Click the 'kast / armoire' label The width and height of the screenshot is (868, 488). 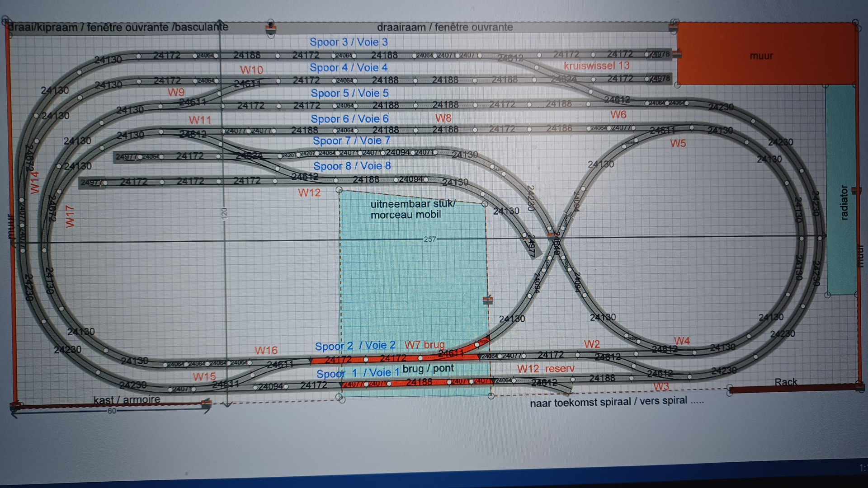coord(127,399)
